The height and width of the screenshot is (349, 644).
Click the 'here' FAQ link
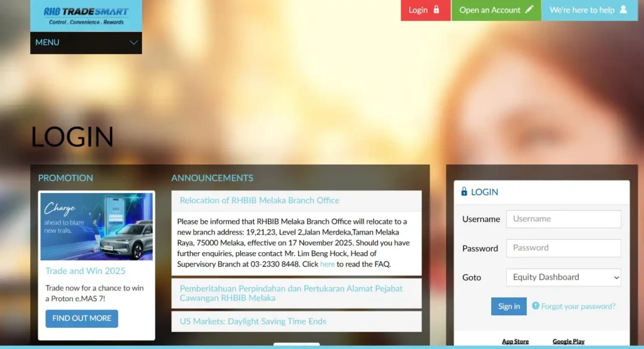[x=327, y=264]
